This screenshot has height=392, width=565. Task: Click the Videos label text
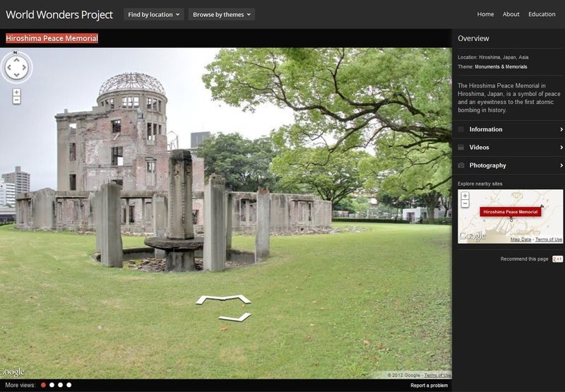click(x=480, y=148)
